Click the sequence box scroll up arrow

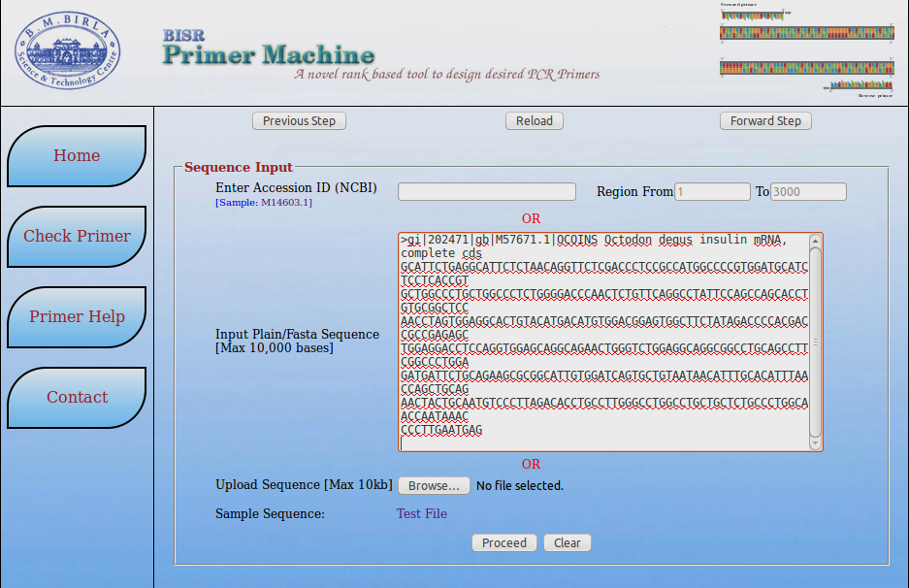(815, 241)
